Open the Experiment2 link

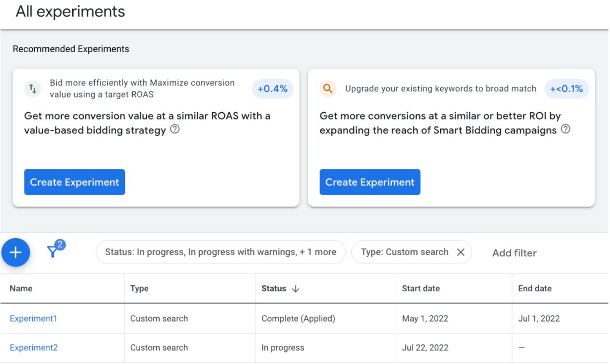pyautogui.click(x=34, y=347)
